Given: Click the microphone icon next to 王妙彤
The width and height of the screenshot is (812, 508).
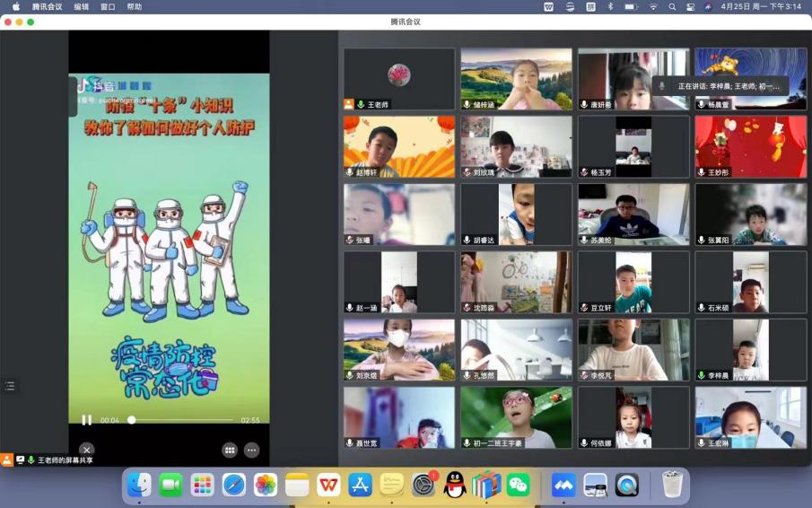Looking at the screenshot, I should click(701, 172).
